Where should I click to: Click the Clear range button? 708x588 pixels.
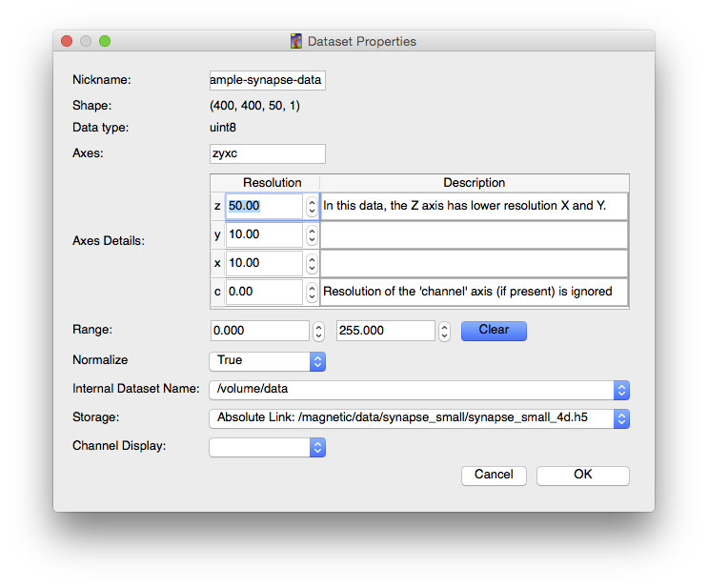[x=494, y=331]
